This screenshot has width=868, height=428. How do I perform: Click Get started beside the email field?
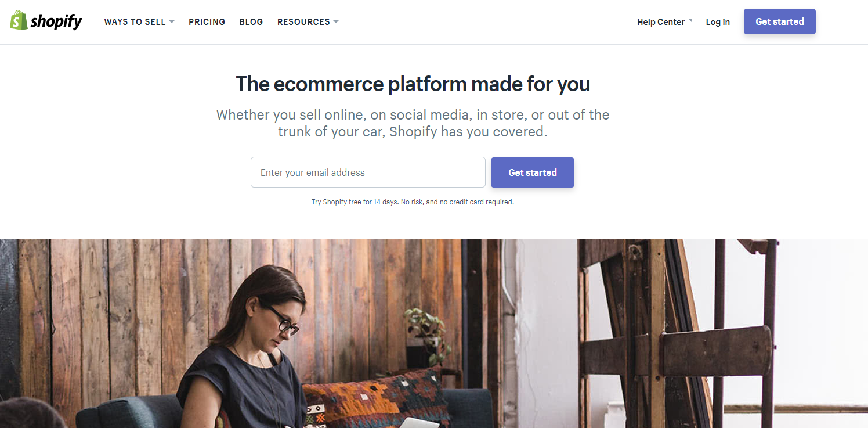(x=533, y=172)
